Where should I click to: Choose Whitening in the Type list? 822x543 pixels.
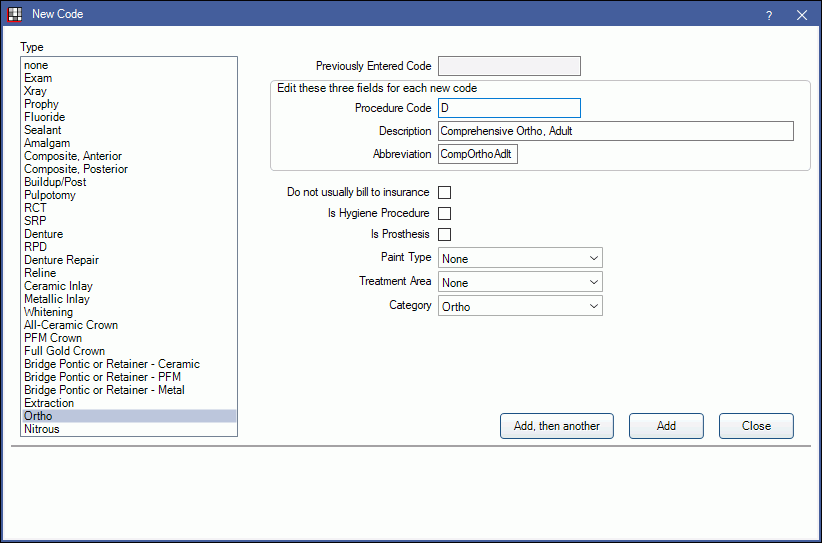(48, 312)
